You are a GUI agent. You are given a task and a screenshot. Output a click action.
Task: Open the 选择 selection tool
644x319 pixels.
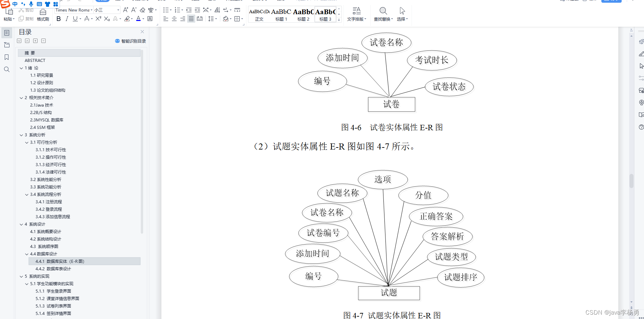[402, 15]
